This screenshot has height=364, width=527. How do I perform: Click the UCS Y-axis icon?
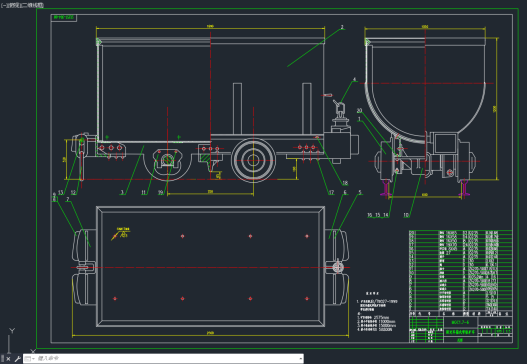[x=12, y=331]
